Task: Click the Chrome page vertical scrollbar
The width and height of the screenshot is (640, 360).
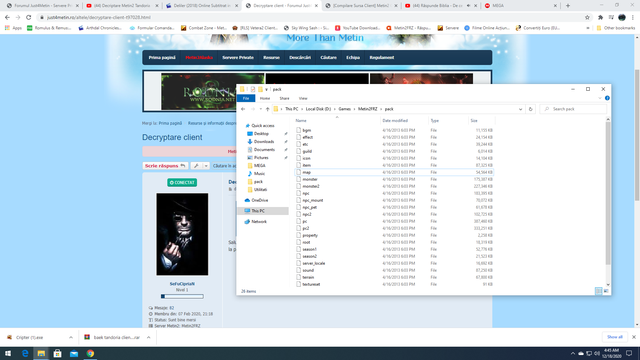Action: pyautogui.click(x=637, y=135)
